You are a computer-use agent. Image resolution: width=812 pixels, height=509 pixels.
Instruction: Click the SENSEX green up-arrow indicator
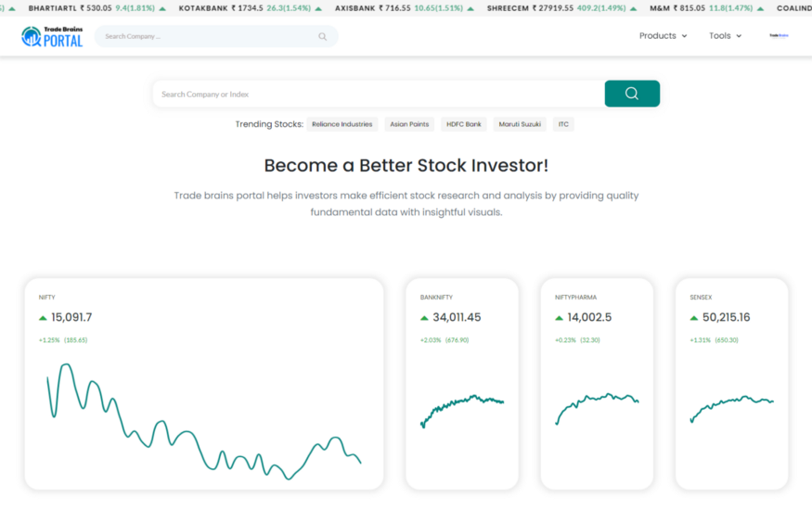click(693, 318)
